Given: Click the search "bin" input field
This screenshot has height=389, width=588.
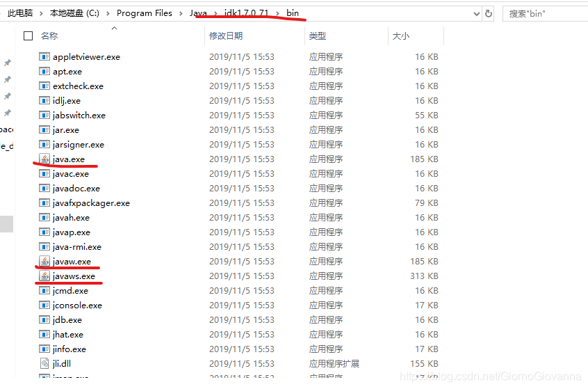Looking at the screenshot, I should pos(545,13).
